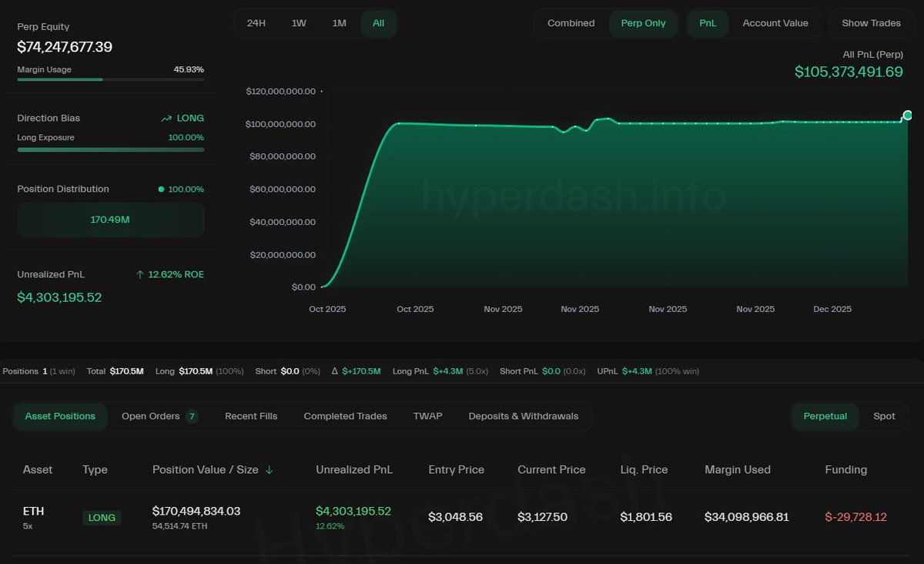This screenshot has height=564, width=924.
Task: Click the sort arrow beside Position Value / Size
Action: tap(269, 470)
